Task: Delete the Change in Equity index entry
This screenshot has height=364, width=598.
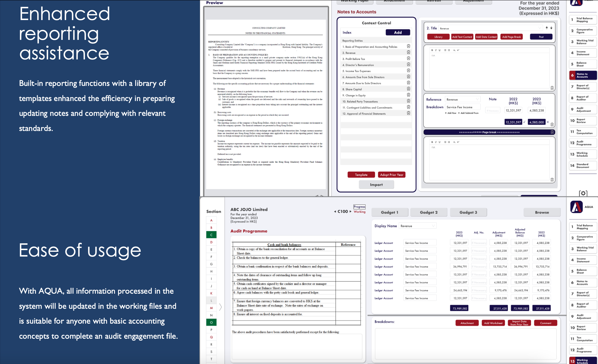Action: (x=408, y=95)
